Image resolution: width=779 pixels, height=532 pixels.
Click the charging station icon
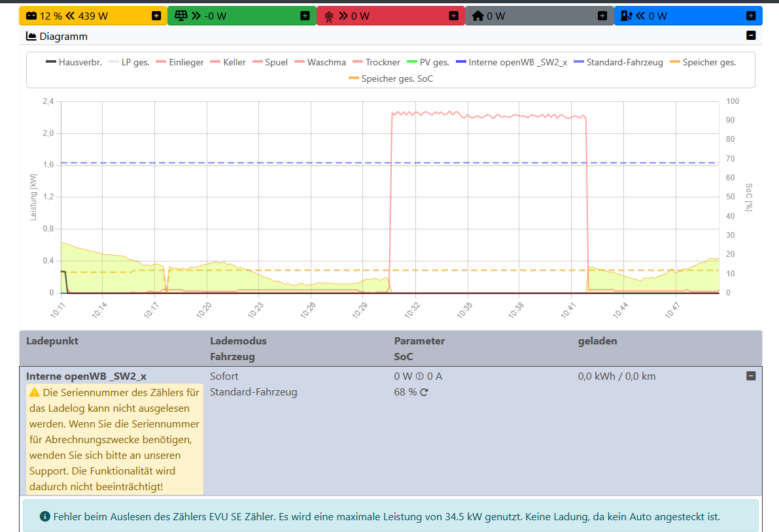click(x=627, y=16)
